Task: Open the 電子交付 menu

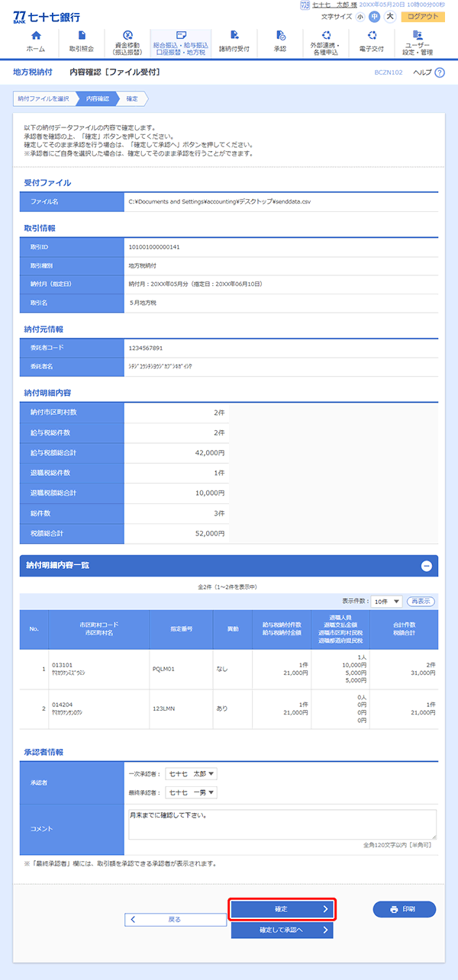Action: (372, 43)
